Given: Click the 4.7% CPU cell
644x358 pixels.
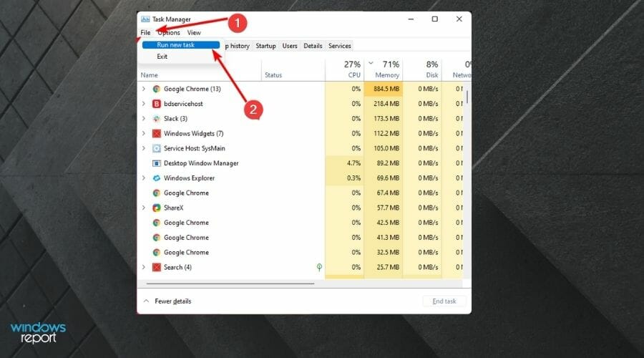Looking at the screenshot, I should (345, 163).
